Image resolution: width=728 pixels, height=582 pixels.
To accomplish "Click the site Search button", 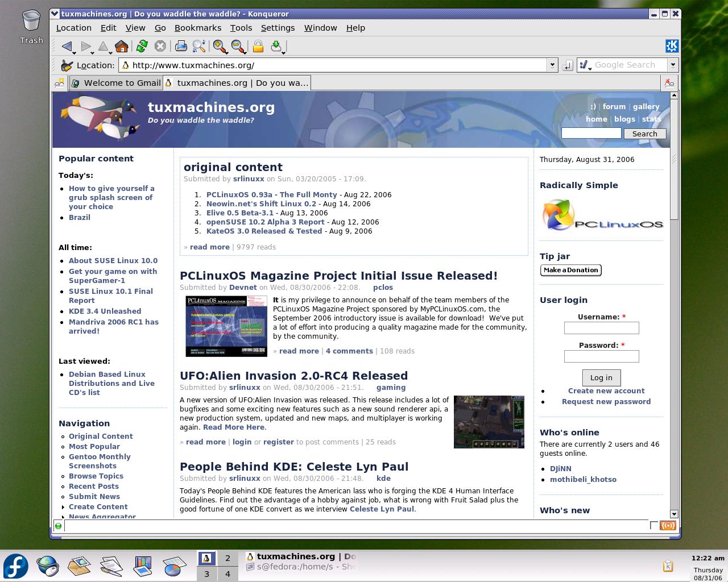I will click(645, 134).
